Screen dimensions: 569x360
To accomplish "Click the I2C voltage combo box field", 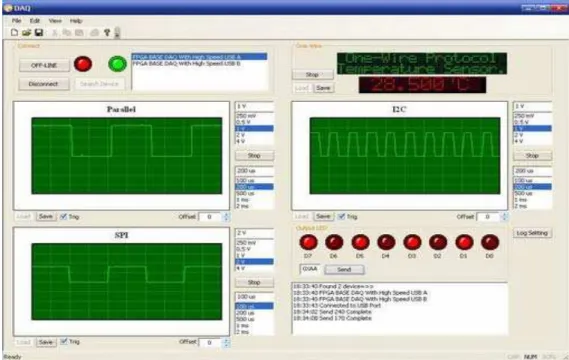I will 532,106.
